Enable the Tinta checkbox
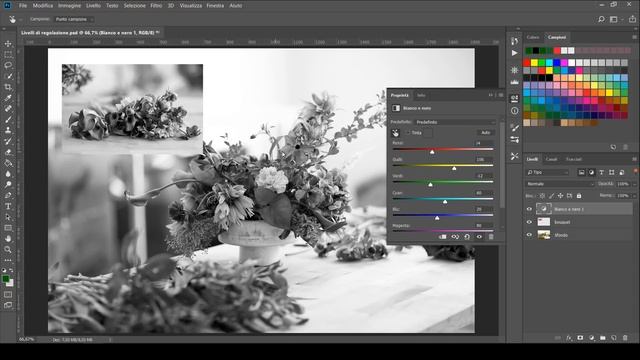The image size is (640, 360). point(408,133)
